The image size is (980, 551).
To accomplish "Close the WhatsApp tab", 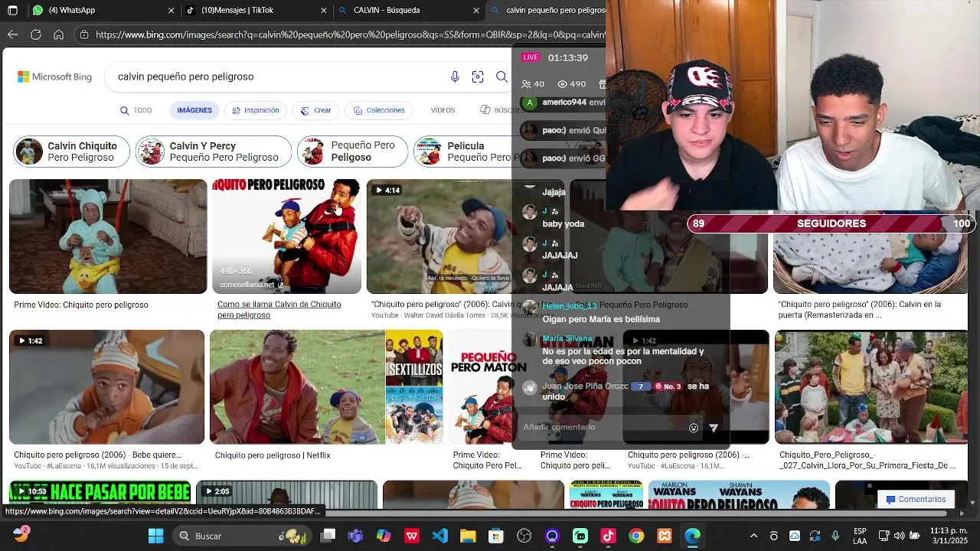I will (x=171, y=11).
